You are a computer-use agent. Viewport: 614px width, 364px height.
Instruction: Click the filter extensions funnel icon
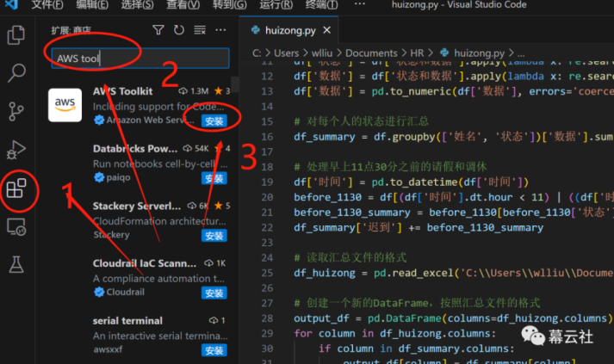(158, 30)
